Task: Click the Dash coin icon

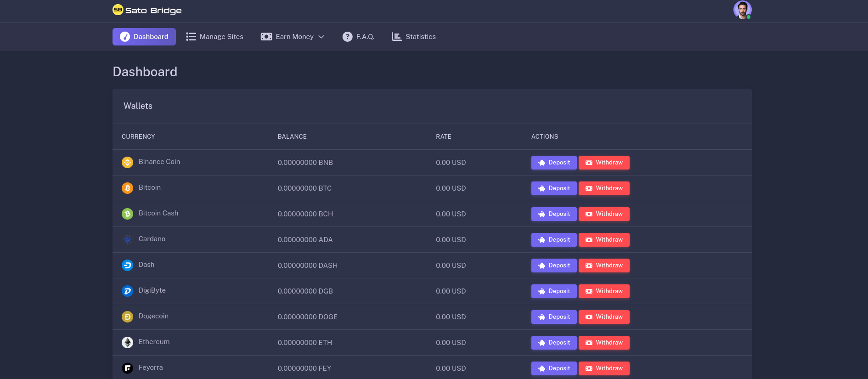Action: (127, 265)
